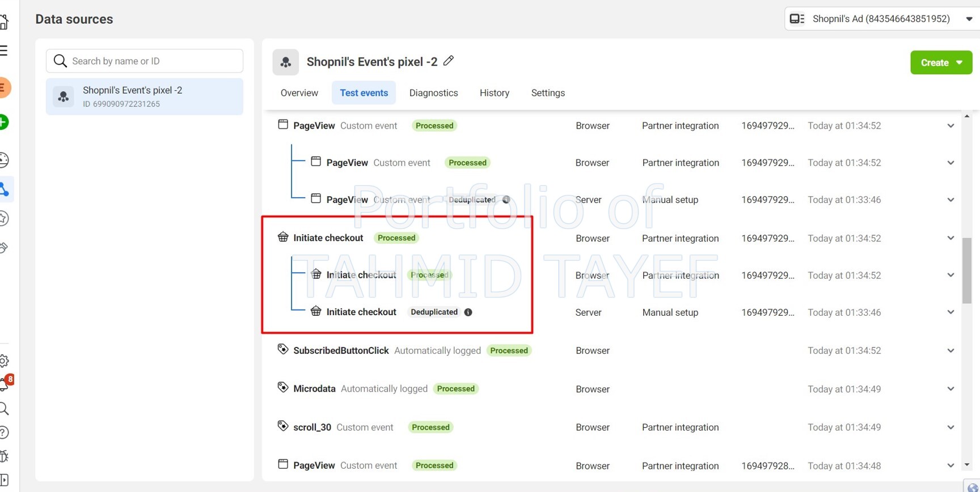Click the handshake partner icon in the left sidebar
This screenshot has width=980, height=492.
click(3, 247)
